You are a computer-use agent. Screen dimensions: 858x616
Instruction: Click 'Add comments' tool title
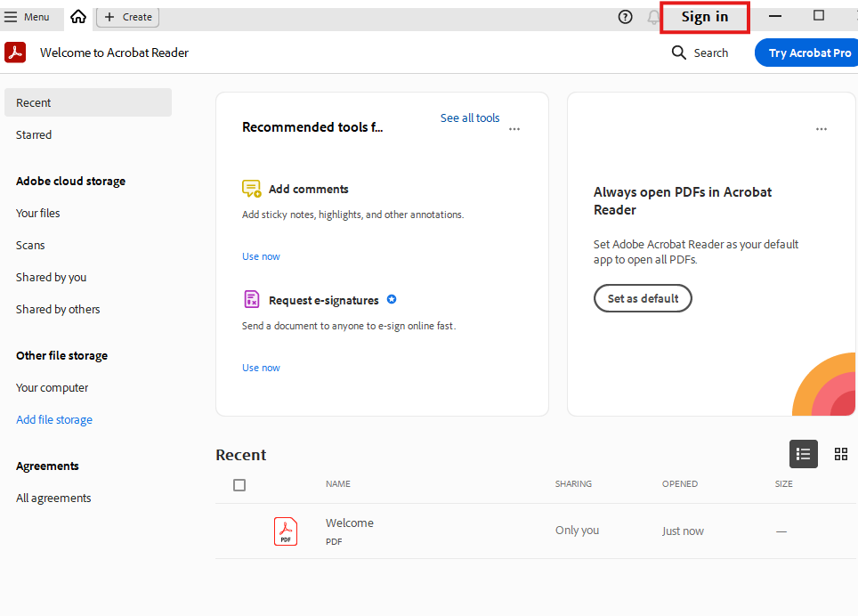coord(309,190)
